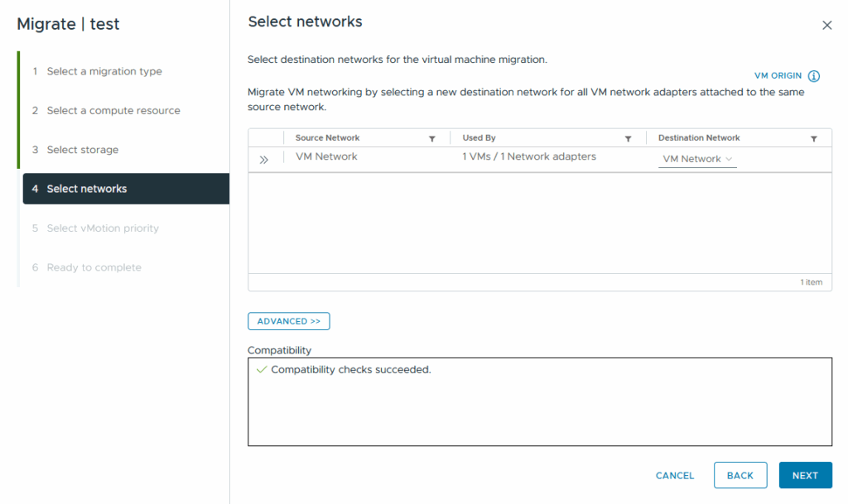Screen dimensions: 848x504
Task: Close the Migrate dialog with the X
Action: (827, 26)
